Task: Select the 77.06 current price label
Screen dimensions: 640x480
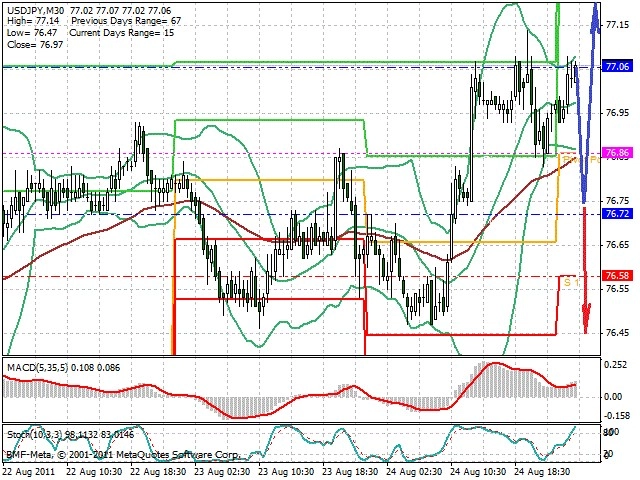Action: pyautogui.click(x=618, y=67)
